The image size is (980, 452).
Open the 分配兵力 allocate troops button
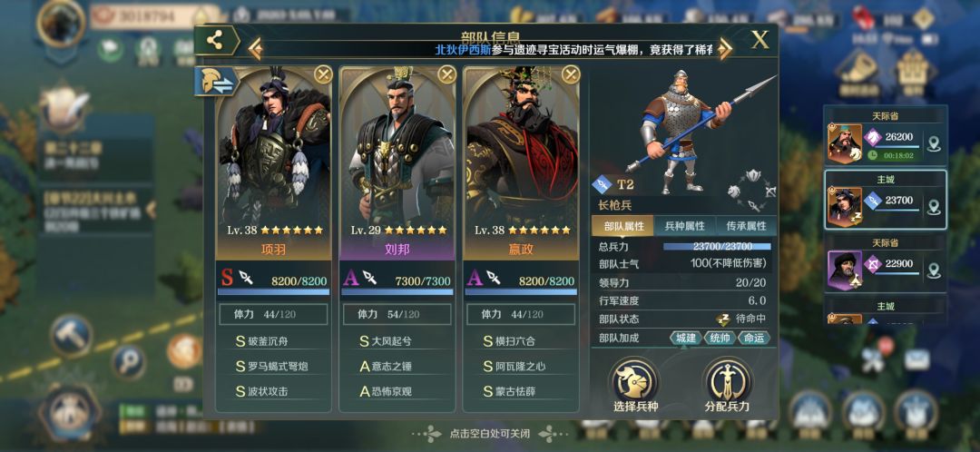[x=727, y=385]
